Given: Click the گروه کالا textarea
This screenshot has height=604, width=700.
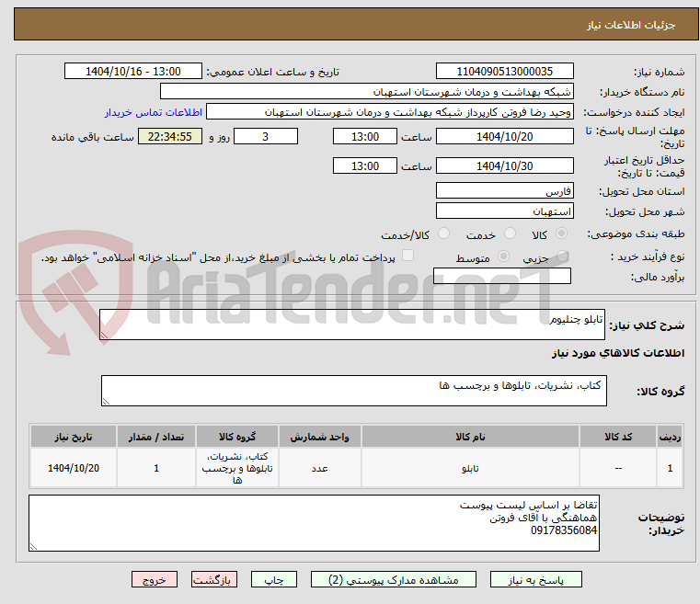Looking at the screenshot, I should [x=353, y=391].
